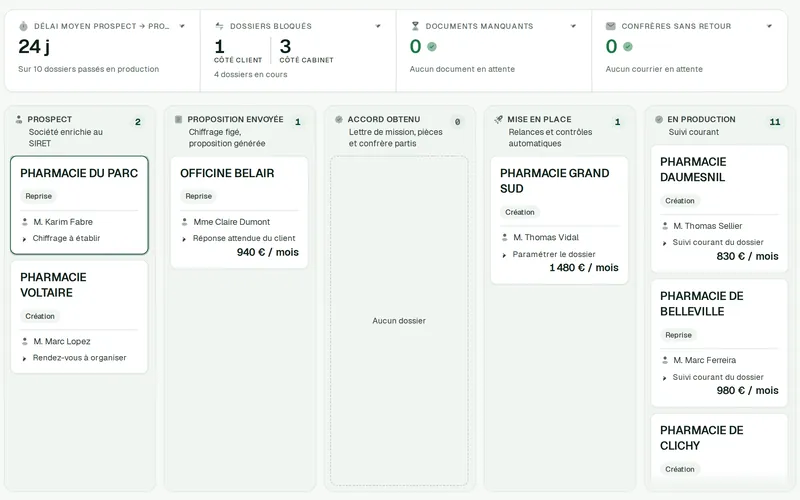Open the Pharmacie Voltaire card

(79, 317)
